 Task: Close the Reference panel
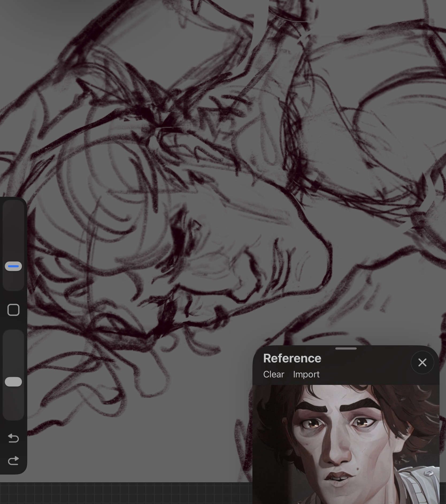(x=422, y=362)
